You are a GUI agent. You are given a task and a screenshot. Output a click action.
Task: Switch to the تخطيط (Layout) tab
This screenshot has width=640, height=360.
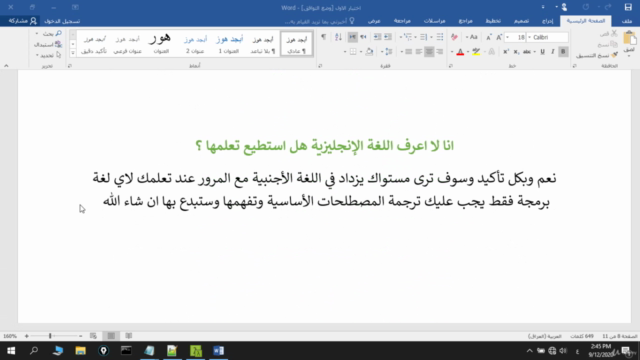click(x=493, y=21)
